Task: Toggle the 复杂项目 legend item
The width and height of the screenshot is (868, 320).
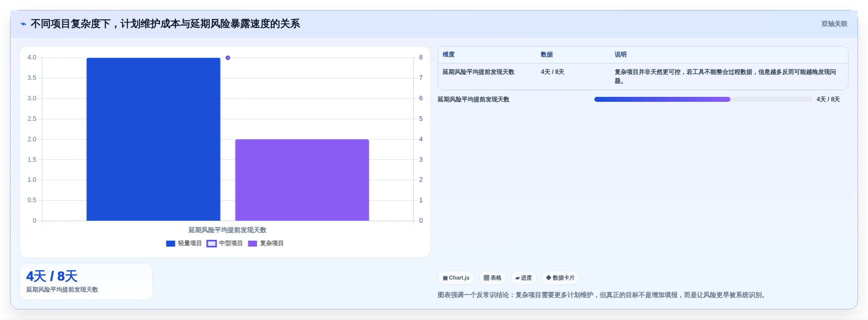Action: point(266,244)
